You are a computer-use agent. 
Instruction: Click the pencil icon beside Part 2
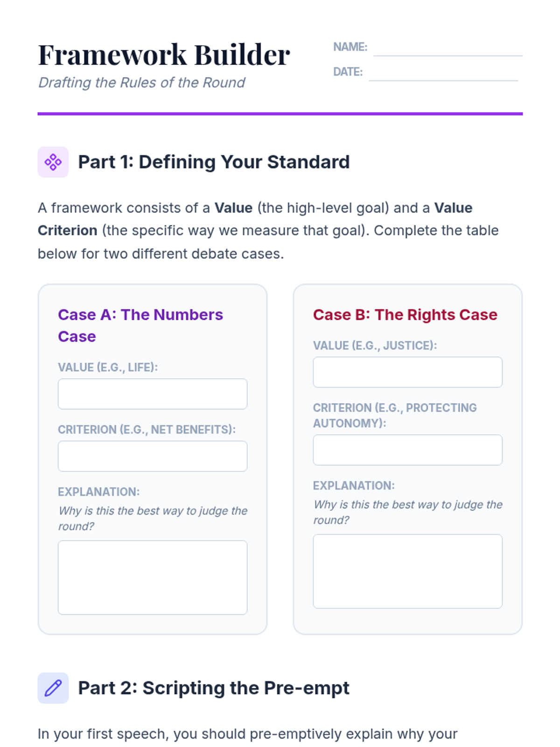(53, 688)
